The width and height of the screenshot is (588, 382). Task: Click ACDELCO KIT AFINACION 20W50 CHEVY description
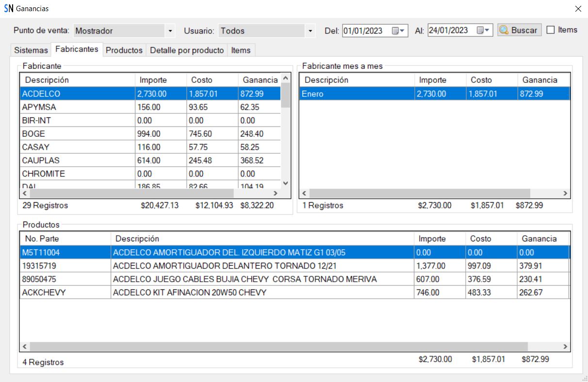(190, 292)
